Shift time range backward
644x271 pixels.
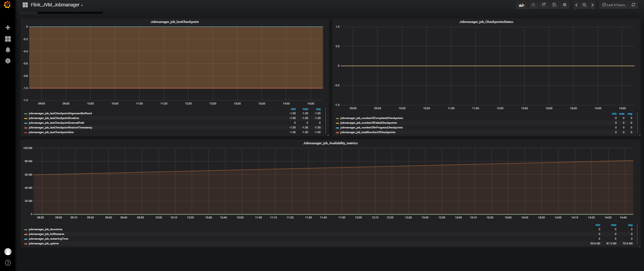(x=576, y=5)
